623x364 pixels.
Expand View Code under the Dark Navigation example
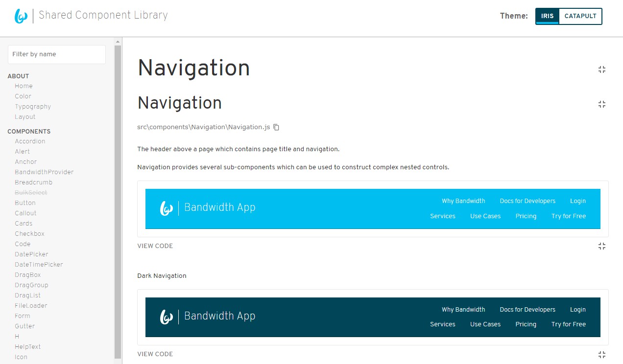tap(155, 354)
